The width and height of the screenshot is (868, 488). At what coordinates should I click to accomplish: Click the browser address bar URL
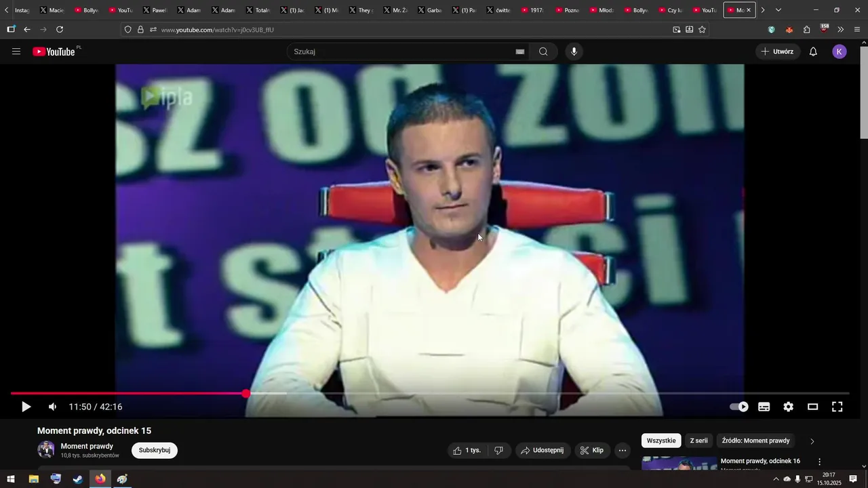(218, 30)
